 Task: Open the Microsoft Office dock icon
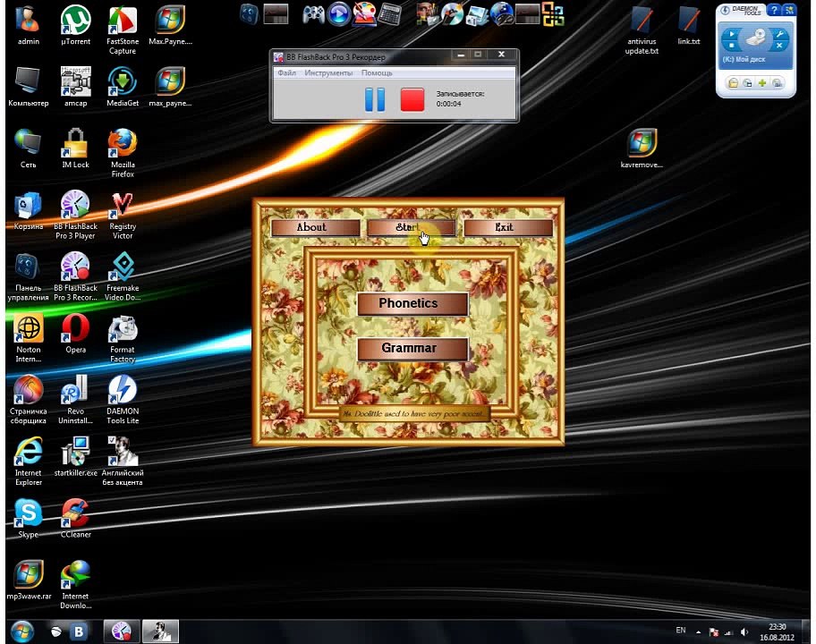(553, 14)
